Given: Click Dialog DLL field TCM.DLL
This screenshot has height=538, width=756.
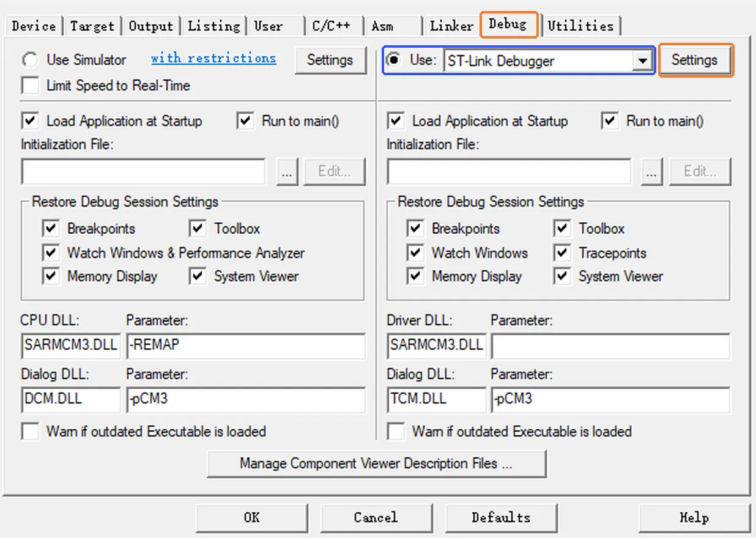Looking at the screenshot, I should [437, 400].
